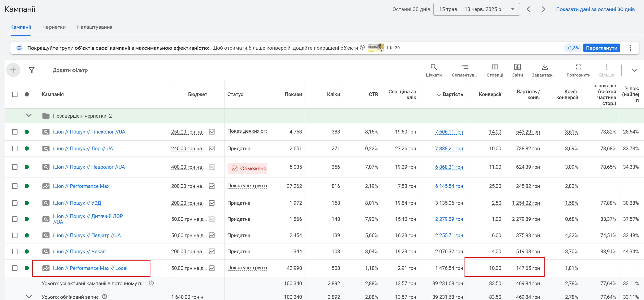
Task: Check the УЗД campaign checkbox
Action: (15, 203)
